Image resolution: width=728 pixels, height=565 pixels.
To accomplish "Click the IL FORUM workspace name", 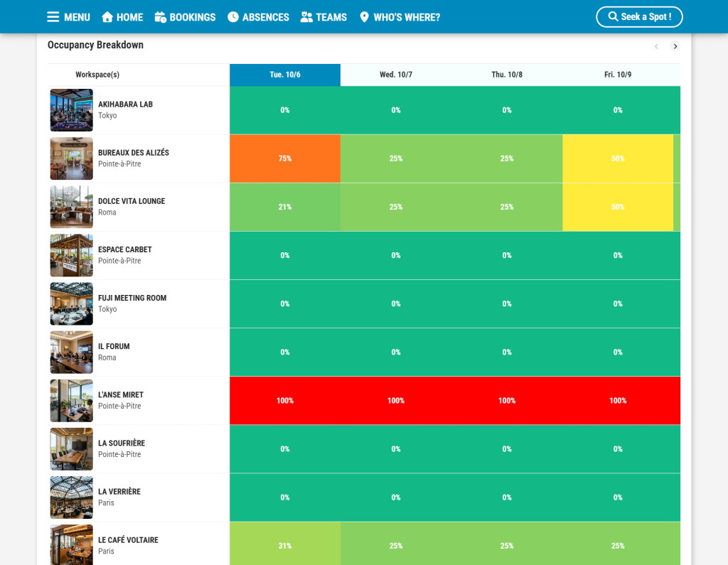I will (x=114, y=346).
